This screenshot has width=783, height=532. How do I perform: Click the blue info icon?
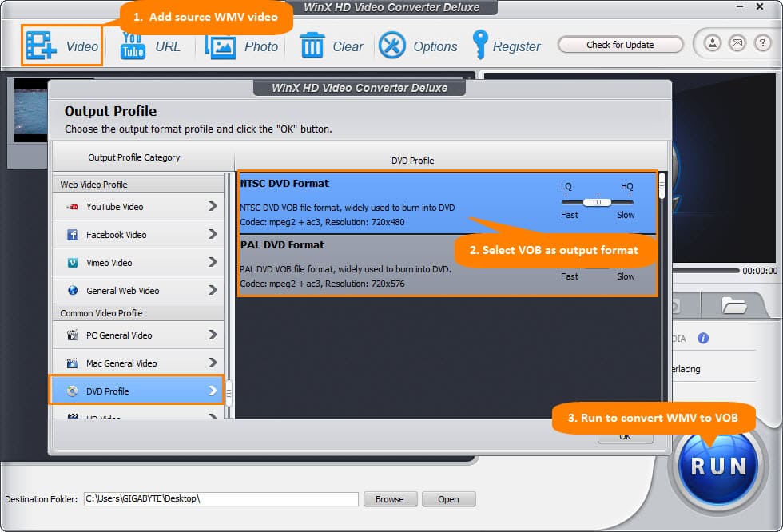pyautogui.click(x=703, y=339)
